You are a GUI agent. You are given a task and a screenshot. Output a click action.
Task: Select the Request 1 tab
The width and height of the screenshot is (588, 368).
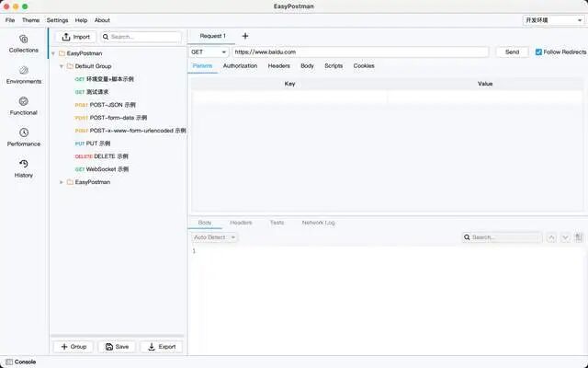point(212,36)
